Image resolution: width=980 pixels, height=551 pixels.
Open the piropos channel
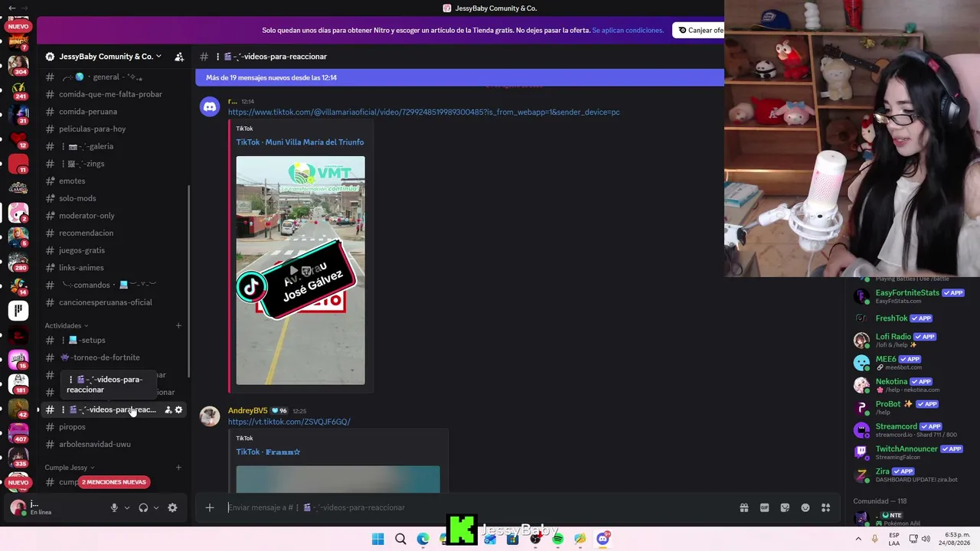pyautogui.click(x=111, y=427)
